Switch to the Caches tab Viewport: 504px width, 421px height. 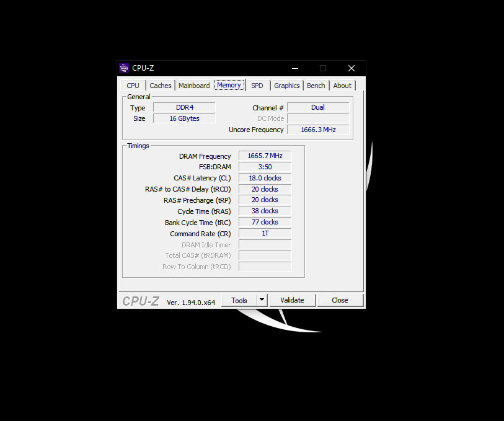(161, 86)
